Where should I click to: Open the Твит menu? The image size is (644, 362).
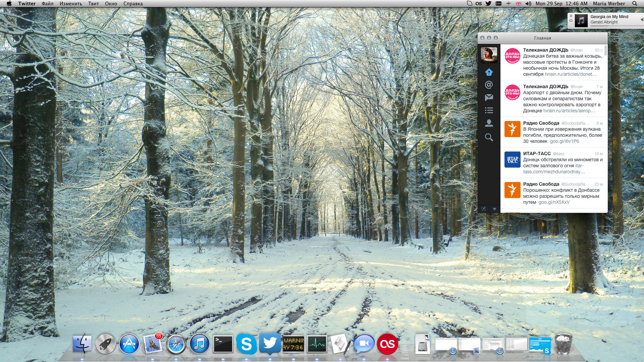[x=93, y=4]
